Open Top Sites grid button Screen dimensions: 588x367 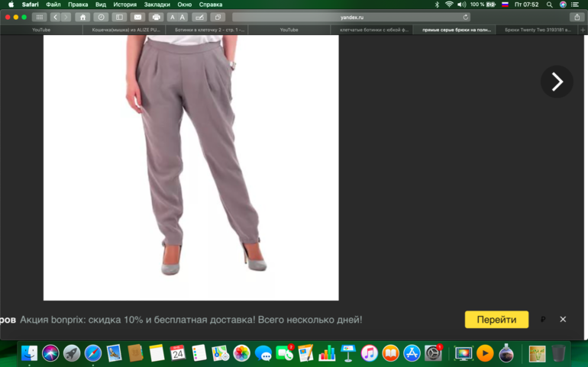click(x=38, y=17)
